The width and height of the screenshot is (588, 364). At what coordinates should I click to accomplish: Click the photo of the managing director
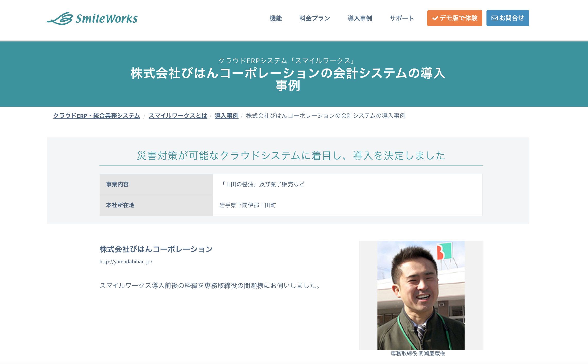(x=421, y=295)
